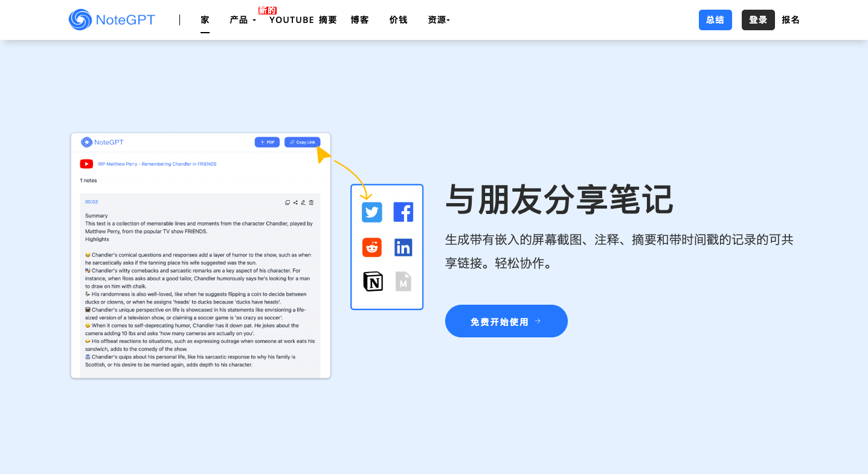
Task: Click the black 登录 login button
Action: [x=757, y=20]
